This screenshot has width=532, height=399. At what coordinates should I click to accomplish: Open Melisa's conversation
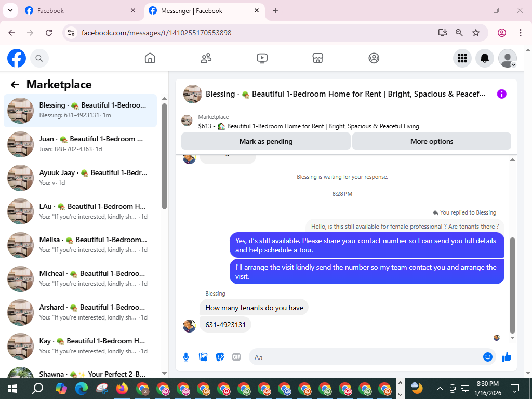(x=81, y=245)
